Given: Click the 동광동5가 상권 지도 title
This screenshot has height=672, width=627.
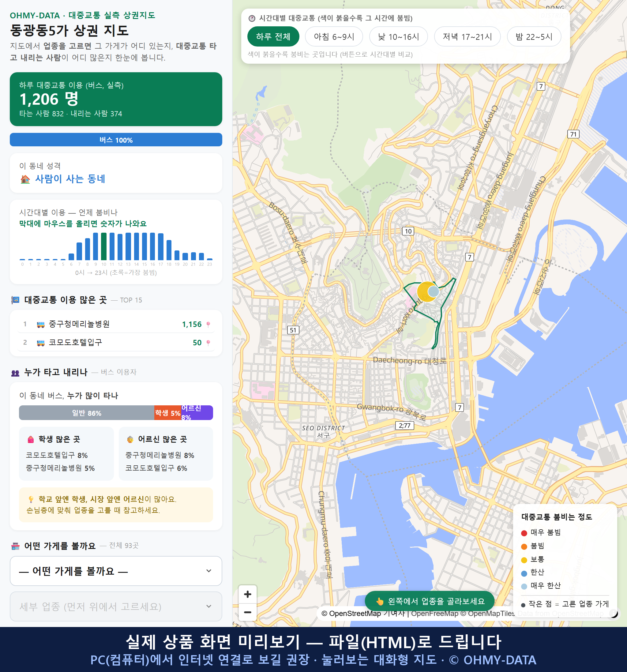Looking at the screenshot, I should 69,30.
